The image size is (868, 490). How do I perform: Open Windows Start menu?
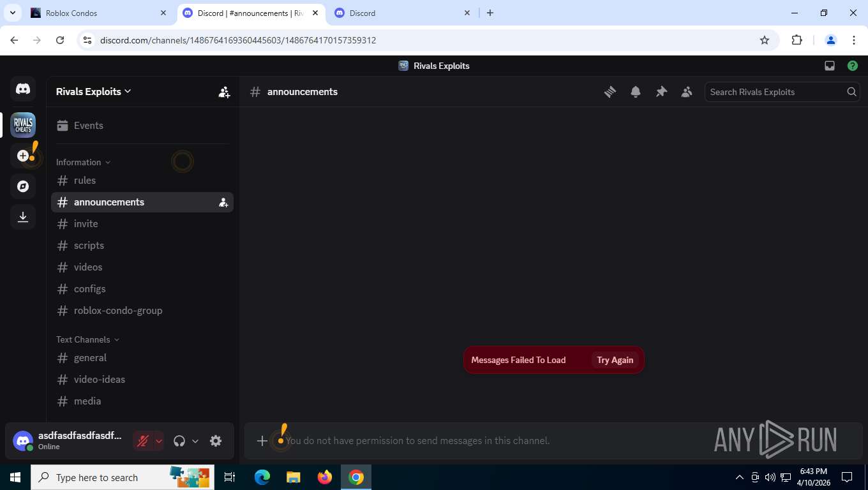[15, 477]
